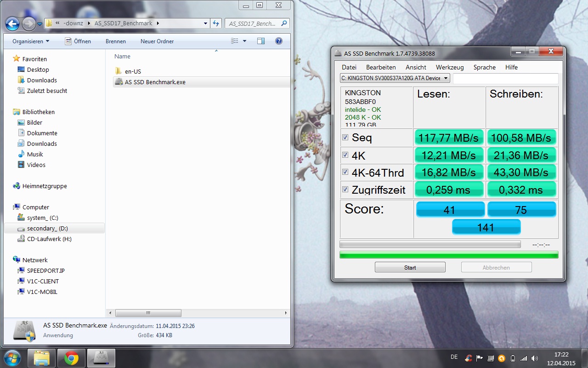The height and width of the screenshot is (368, 588).
Task: Click the Seq read result 117,77 MB/s
Action: click(x=449, y=138)
